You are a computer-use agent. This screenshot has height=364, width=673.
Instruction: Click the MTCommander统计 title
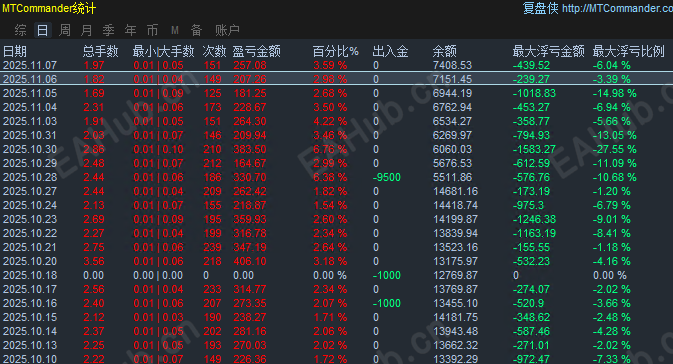(49, 8)
